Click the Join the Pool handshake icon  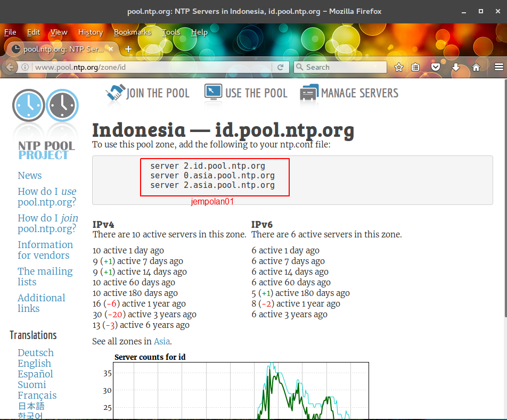click(x=115, y=93)
